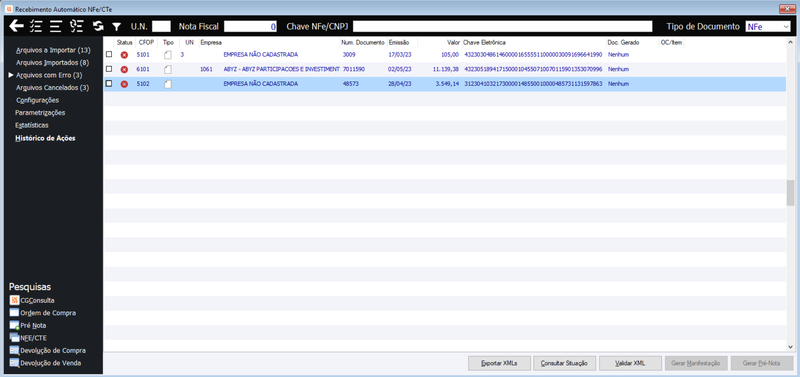The width and height of the screenshot is (800, 377).
Task: Click the document type icon in row 5102
Action: click(168, 84)
